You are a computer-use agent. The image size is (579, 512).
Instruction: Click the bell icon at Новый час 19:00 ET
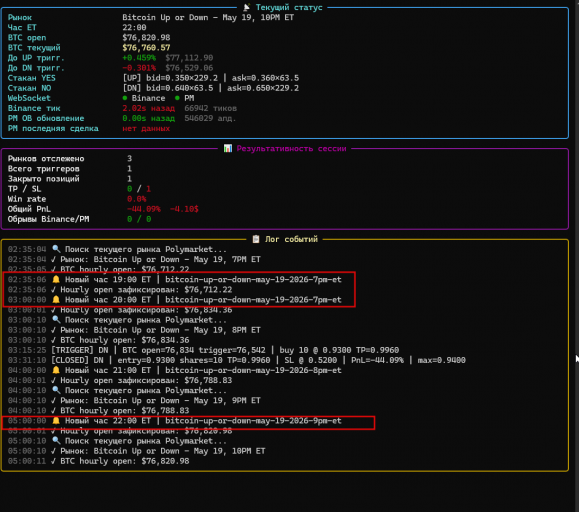pyautogui.click(x=56, y=279)
